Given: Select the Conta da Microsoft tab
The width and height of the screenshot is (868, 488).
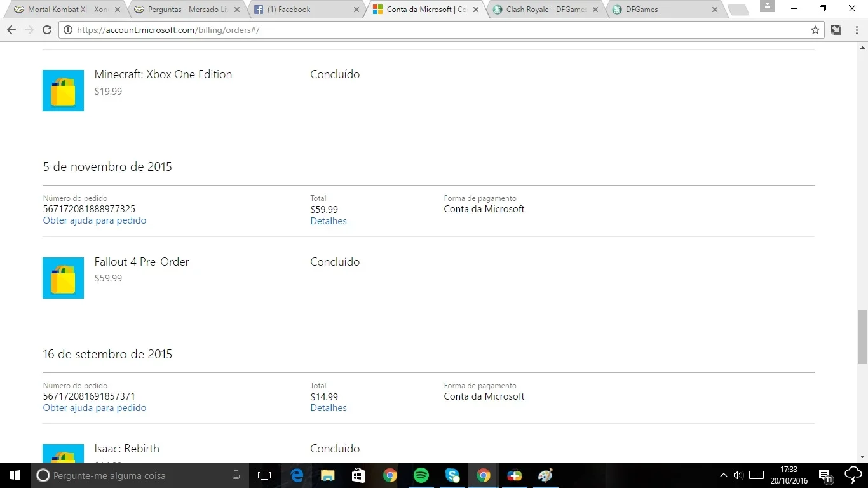Looking at the screenshot, I should pos(426,10).
